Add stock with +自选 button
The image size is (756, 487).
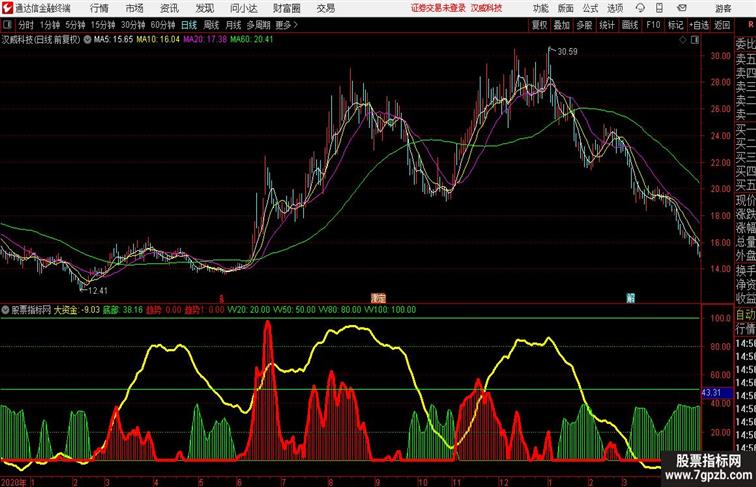[699, 25]
